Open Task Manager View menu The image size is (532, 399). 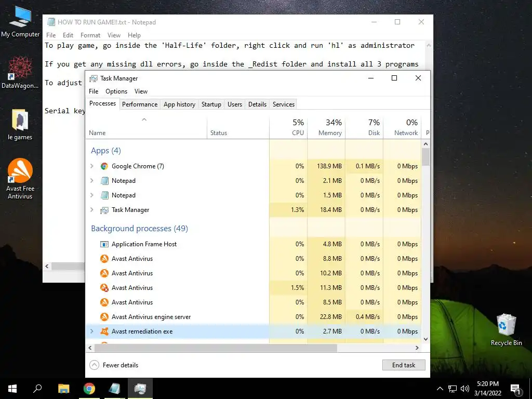click(x=141, y=91)
